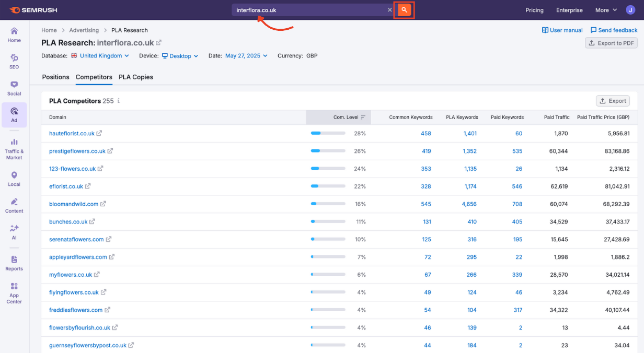Open the PLA Copies tab

click(135, 77)
